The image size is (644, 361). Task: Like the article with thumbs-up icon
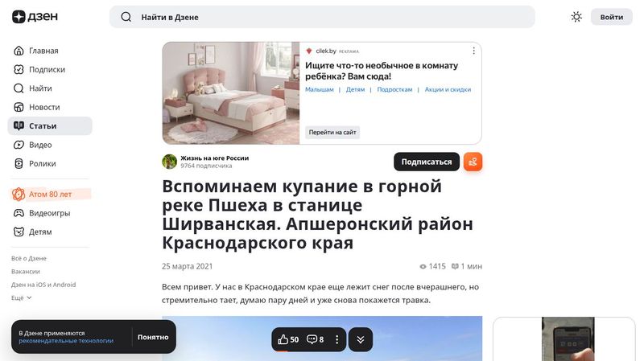(x=283, y=339)
